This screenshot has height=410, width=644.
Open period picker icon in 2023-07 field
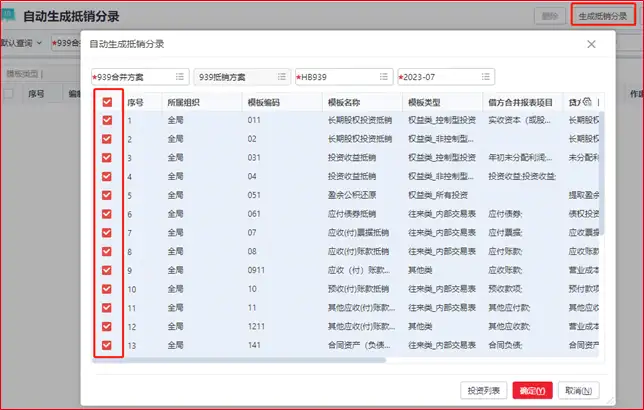coord(485,77)
